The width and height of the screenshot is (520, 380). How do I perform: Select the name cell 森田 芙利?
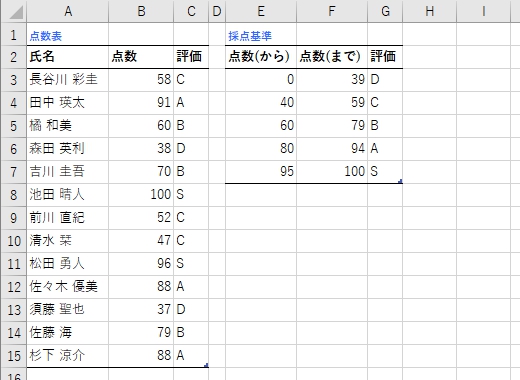[x=68, y=149]
